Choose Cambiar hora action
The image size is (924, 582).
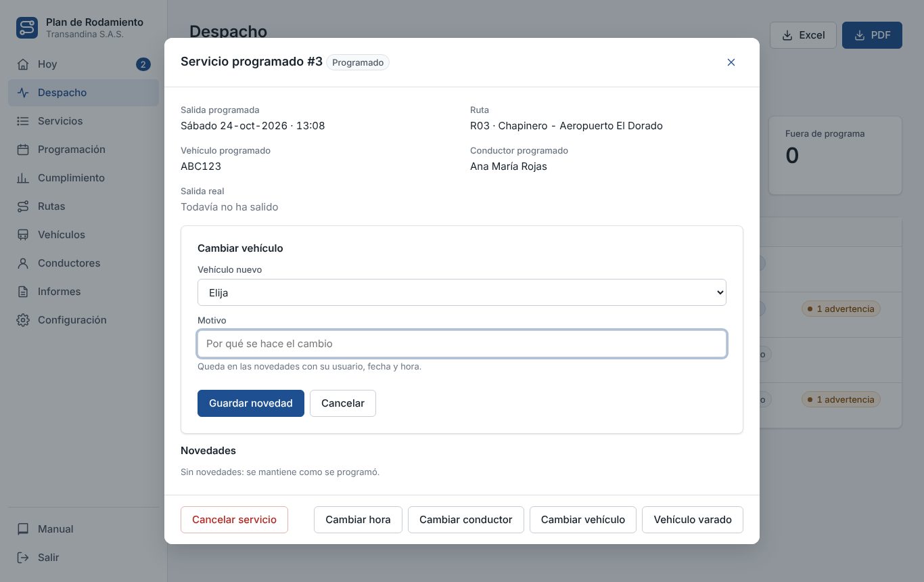358,520
